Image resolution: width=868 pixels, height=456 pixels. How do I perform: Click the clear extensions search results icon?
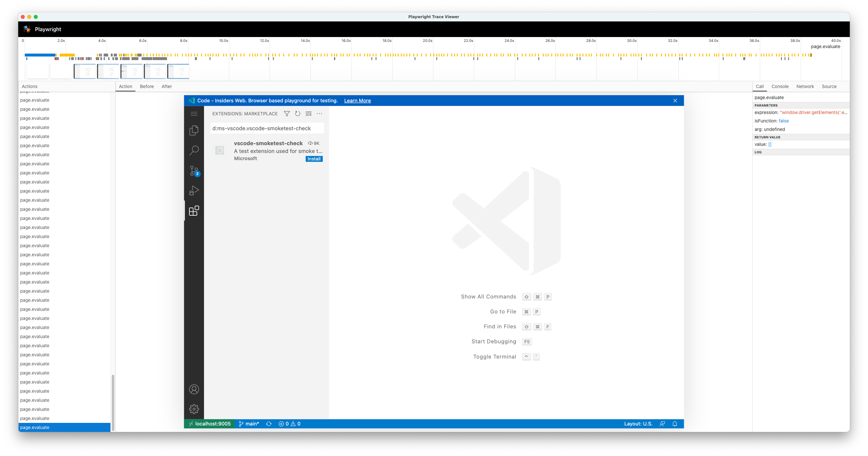click(x=308, y=114)
